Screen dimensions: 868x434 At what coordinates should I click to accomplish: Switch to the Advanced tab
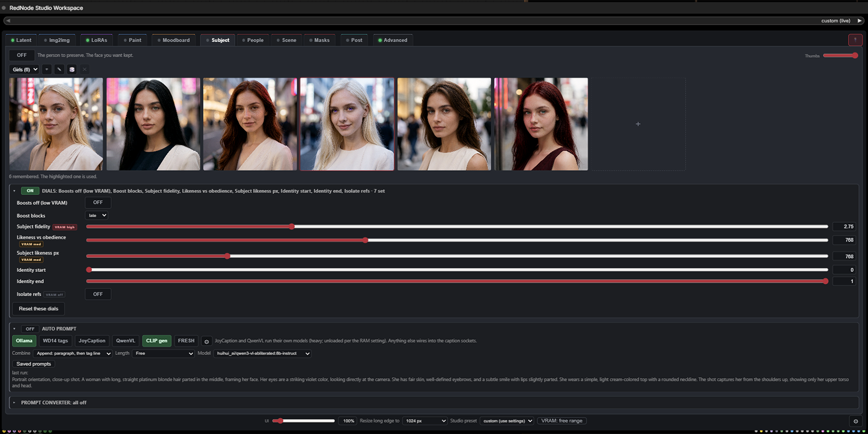[x=393, y=40]
